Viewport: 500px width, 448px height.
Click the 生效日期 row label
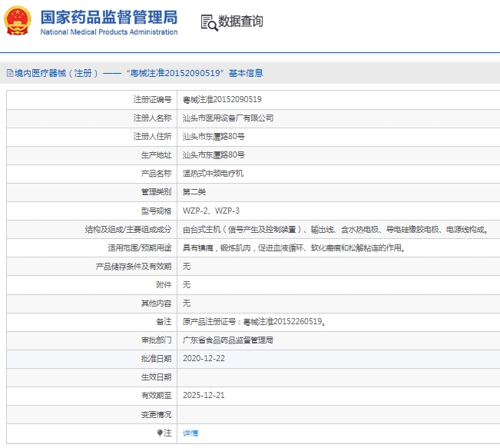156,377
